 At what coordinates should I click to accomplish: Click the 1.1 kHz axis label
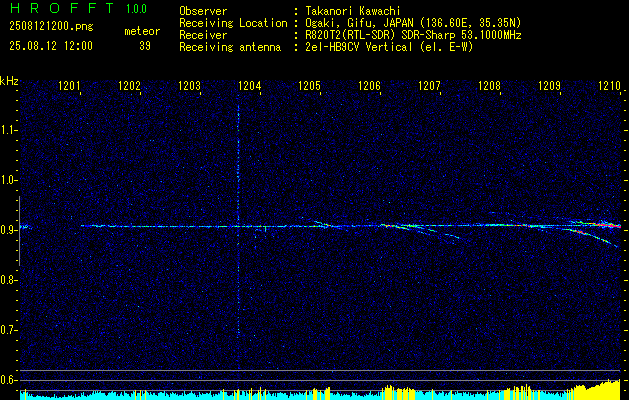tap(7, 130)
